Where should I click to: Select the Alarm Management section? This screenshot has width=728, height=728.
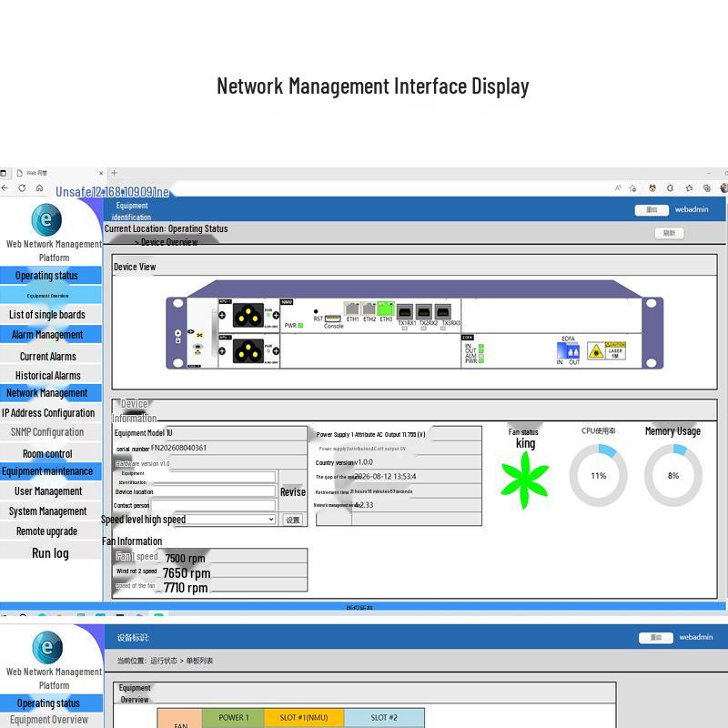tap(51, 334)
